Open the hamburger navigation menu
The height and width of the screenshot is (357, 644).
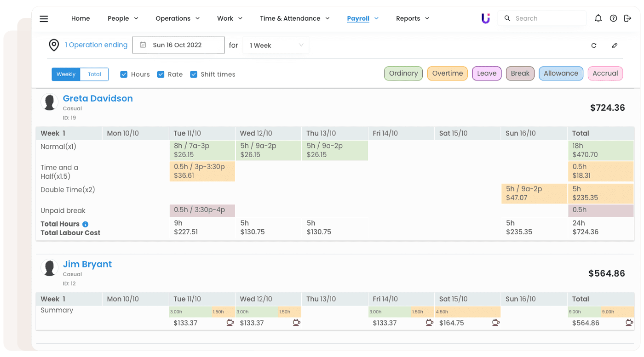point(44,18)
